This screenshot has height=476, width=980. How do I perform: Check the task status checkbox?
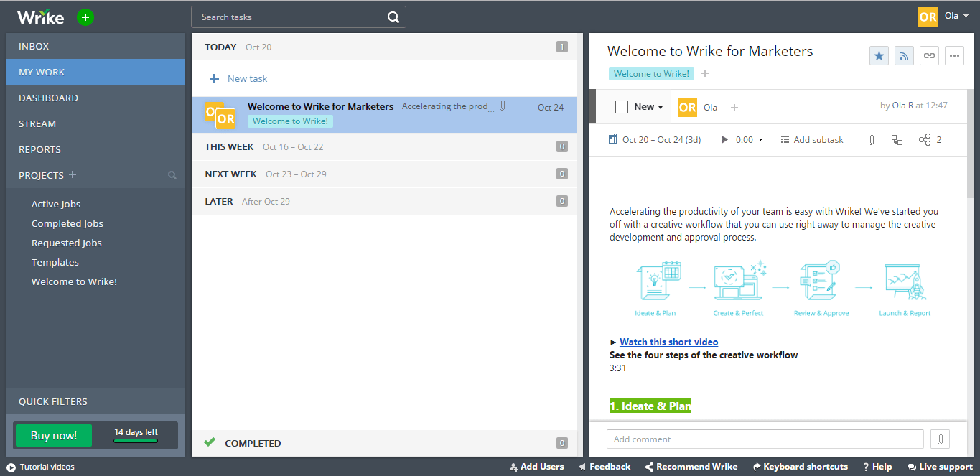[622, 107]
